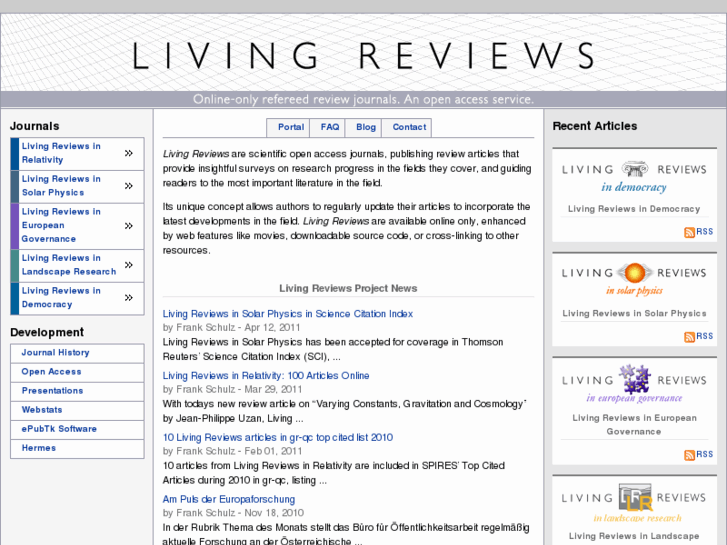Go to the Contact tab
This screenshot has height=545, width=727.
409,127
